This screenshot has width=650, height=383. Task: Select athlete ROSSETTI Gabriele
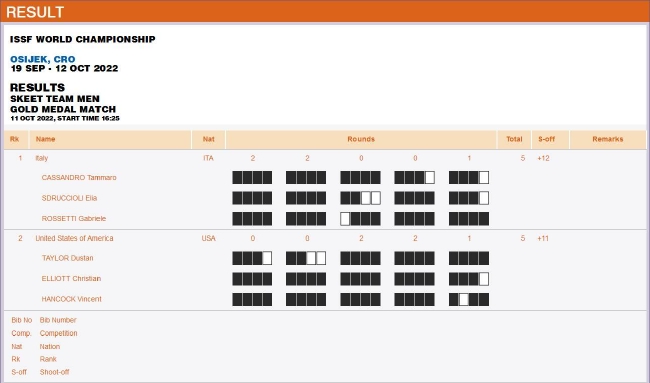point(74,218)
